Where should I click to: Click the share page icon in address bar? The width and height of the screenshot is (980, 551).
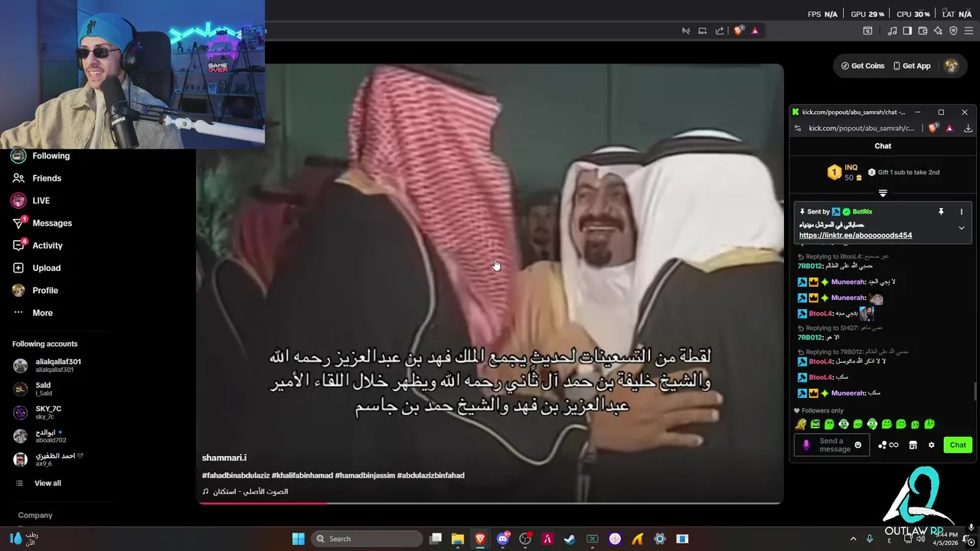coord(720,31)
